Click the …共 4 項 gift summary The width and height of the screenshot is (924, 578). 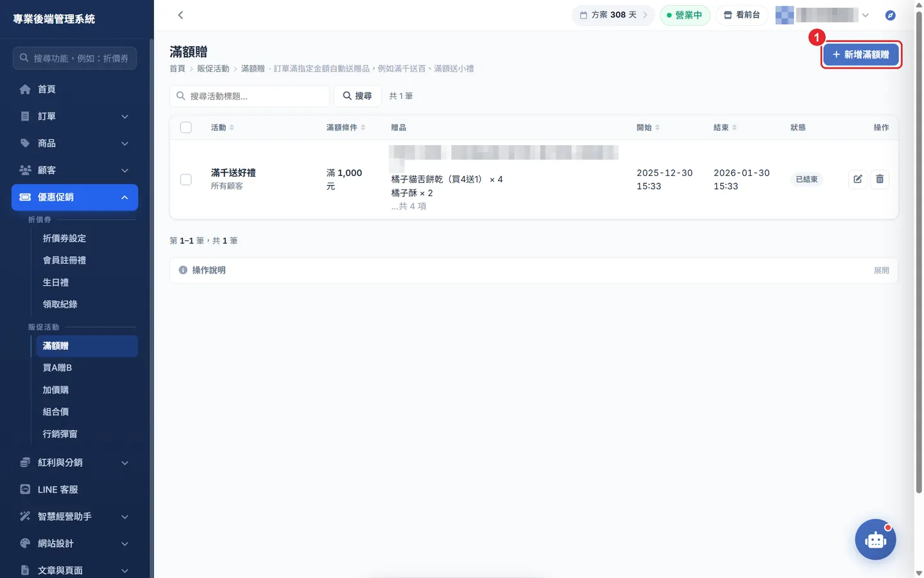coord(409,206)
